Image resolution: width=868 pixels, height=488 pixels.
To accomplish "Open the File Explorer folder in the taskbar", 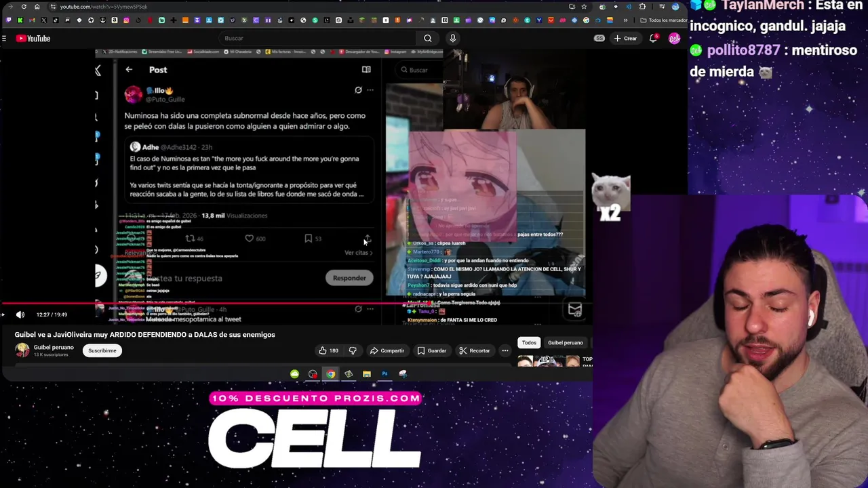I will point(366,374).
